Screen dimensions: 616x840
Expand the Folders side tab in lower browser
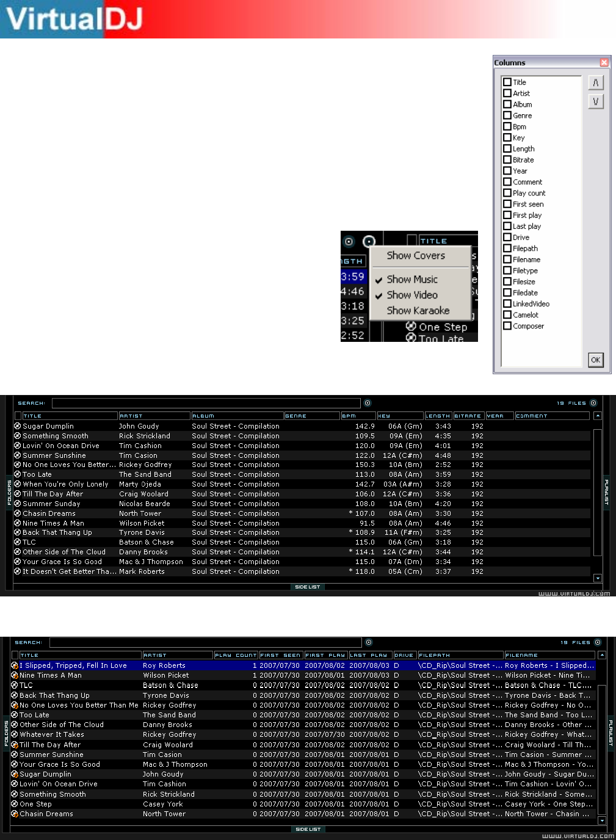[x=6, y=733]
